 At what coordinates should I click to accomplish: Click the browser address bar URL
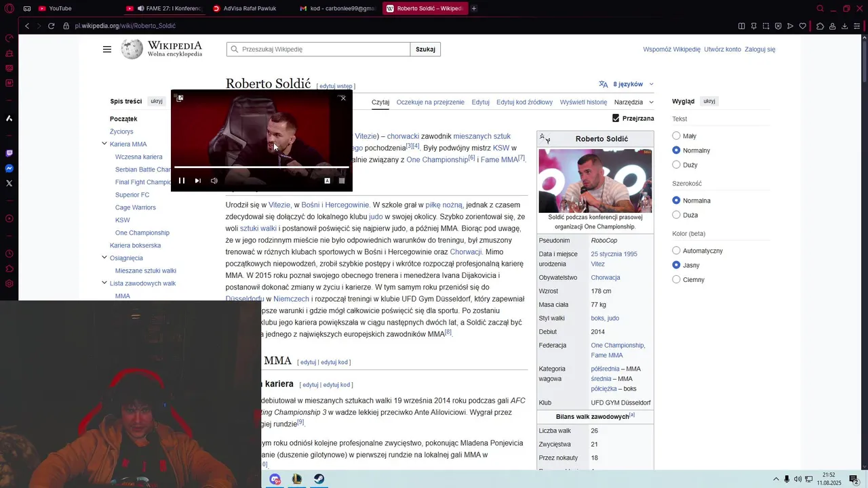tap(125, 26)
